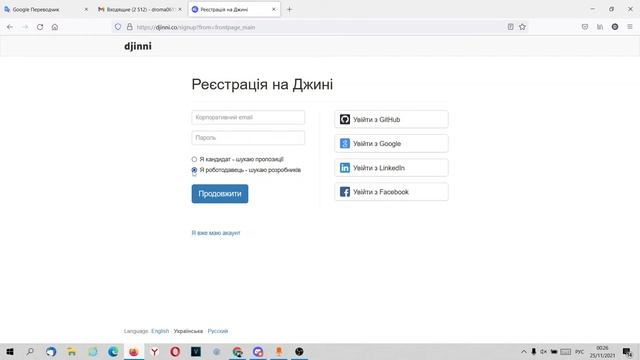Sign in with Google button
This screenshot has height=360, width=640.
point(391,143)
